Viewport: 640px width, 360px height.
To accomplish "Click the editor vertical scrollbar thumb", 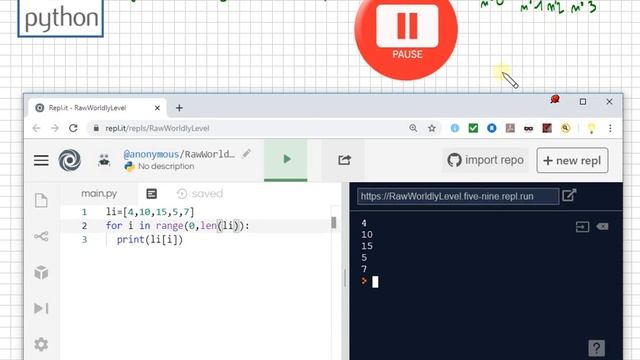I will pos(333,222).
